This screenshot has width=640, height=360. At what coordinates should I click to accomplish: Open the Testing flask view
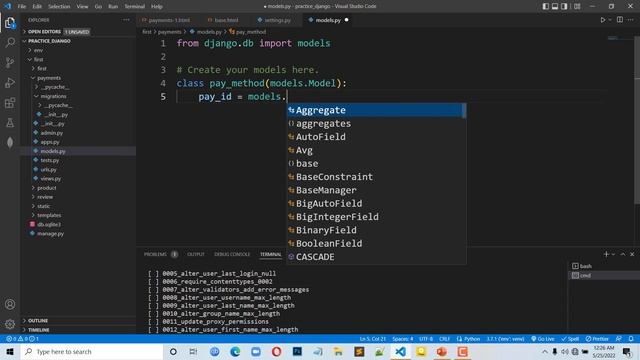[10, 122]
